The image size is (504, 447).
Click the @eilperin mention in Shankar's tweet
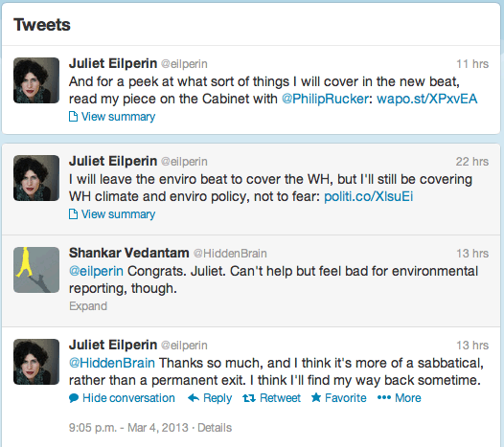(96, 271)
